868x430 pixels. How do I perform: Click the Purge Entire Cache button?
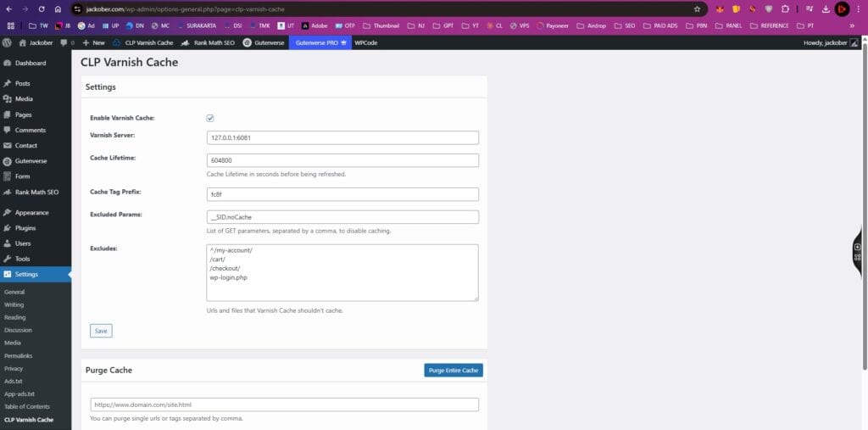[453, 370]
